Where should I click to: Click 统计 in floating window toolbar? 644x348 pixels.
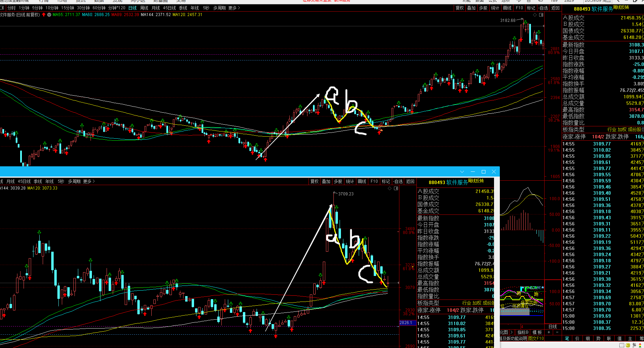[x=350, y=181]
